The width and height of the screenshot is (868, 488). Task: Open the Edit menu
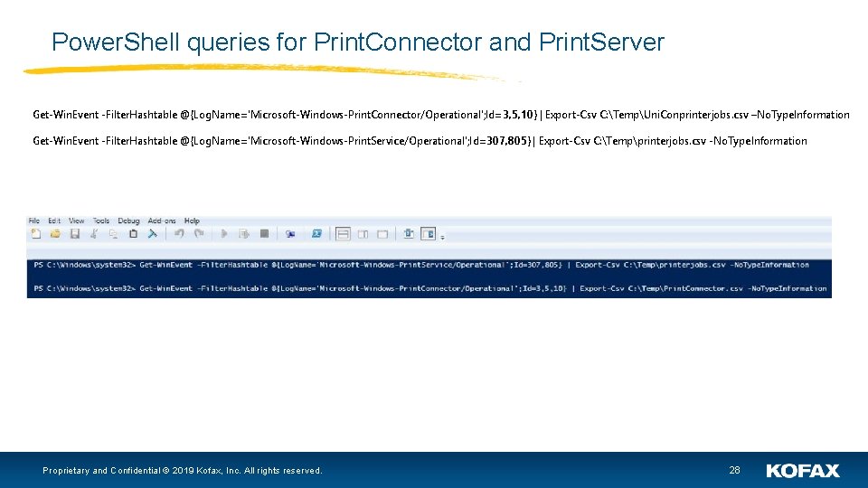point(54,221)
